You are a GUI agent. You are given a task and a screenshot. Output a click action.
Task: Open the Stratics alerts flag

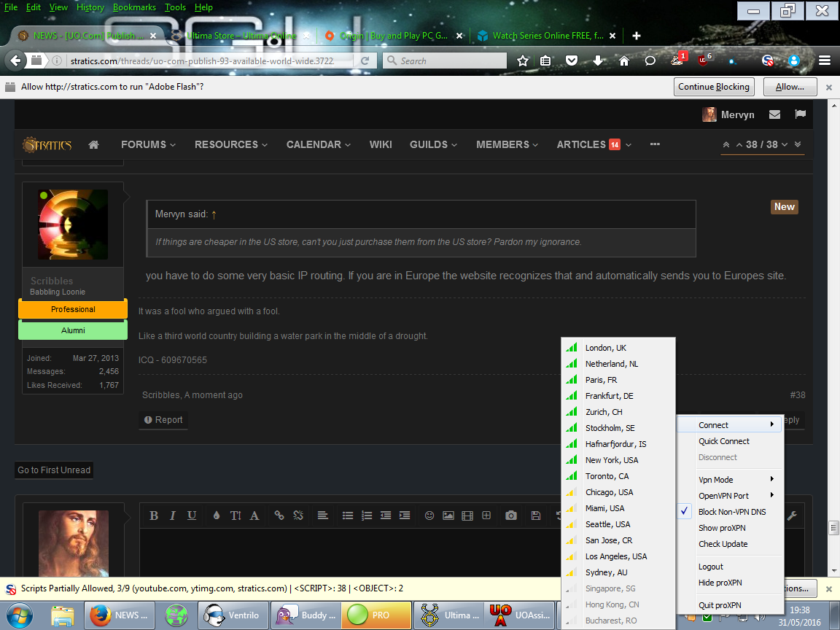[x=801, y=114]
